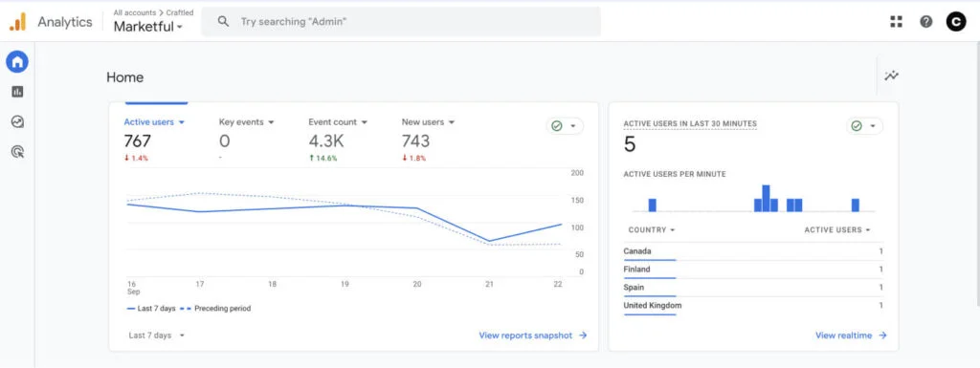Open the Google apps grid icon
Screen dimensions: 980x368
click(896, 22)
